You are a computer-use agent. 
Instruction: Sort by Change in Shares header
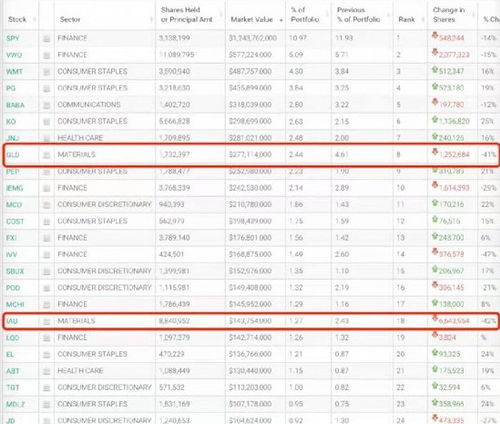(449, 15)
